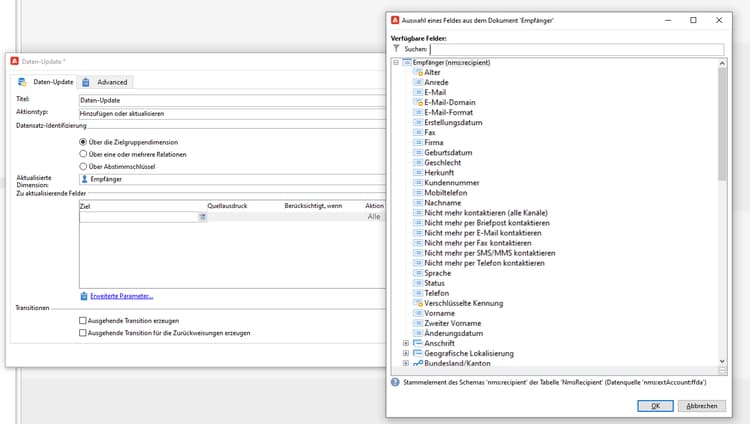750x424 pixels.
Task: Click the Daten-Update tab icon
Action: pyautogui.click(x=22, y=82)
